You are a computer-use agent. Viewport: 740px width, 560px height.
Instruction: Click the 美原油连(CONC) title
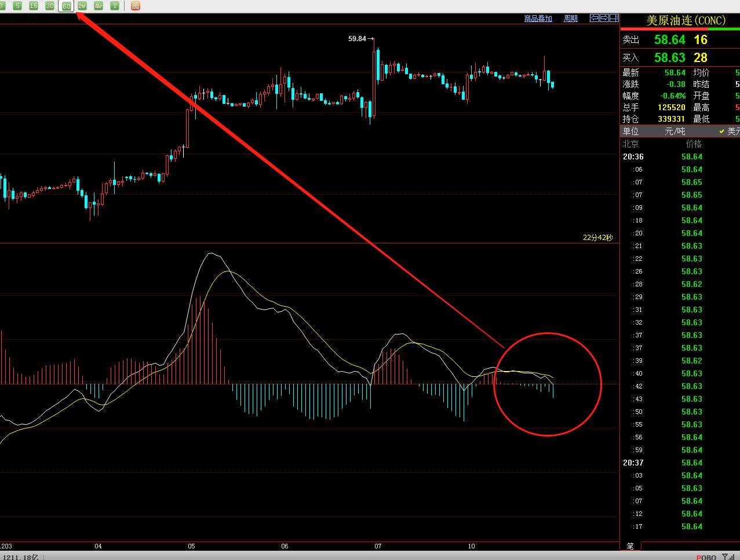click(686, 20)
